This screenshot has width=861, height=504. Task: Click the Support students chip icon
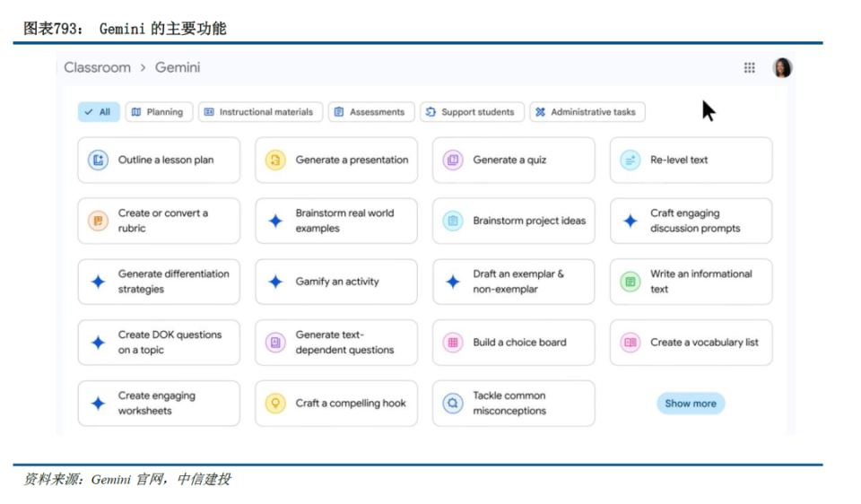pos(430,112)
